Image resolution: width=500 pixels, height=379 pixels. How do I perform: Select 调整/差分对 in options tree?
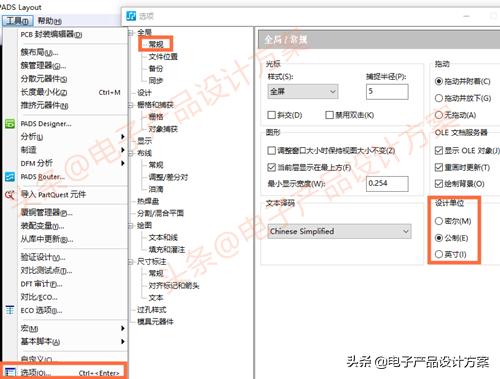(168, 177)
